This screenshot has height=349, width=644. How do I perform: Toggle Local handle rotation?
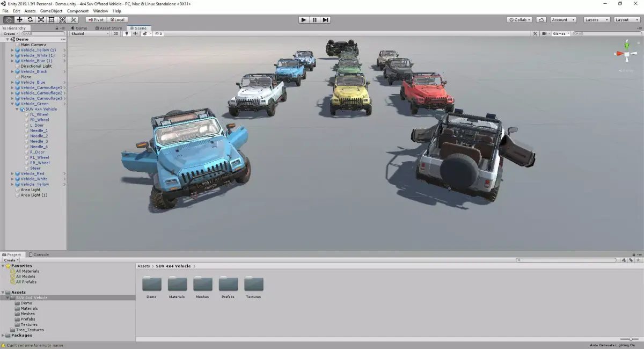tap(118, 20)
